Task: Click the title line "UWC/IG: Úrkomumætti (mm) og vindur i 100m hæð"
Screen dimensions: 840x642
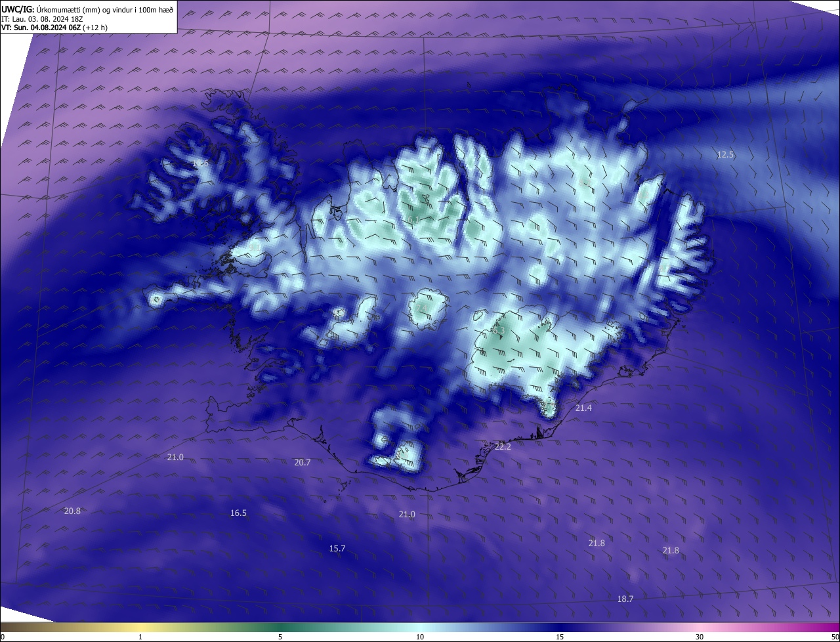Action: pos(87,9)
